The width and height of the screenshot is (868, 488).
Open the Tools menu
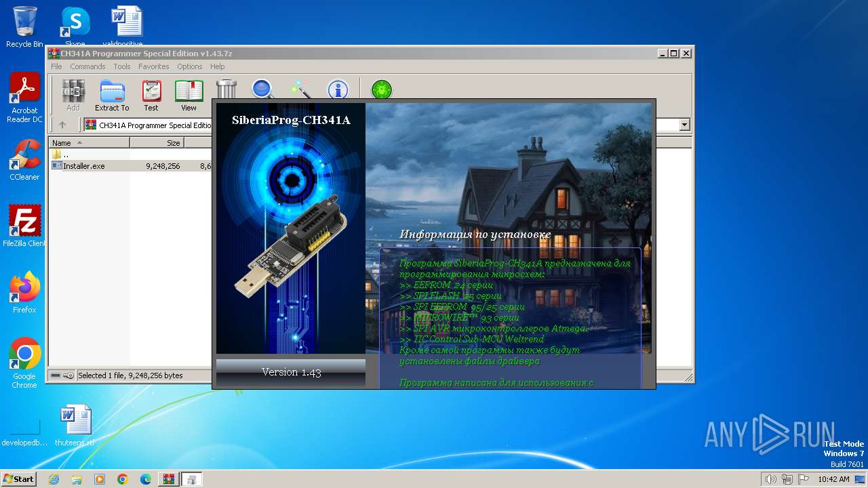[x=122, y=66]
